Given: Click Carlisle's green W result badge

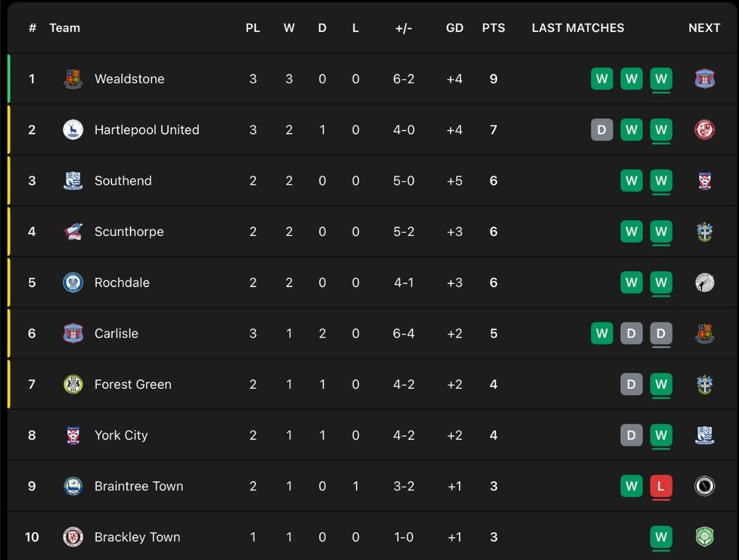Looking at the screenshot, I should 602,333.
